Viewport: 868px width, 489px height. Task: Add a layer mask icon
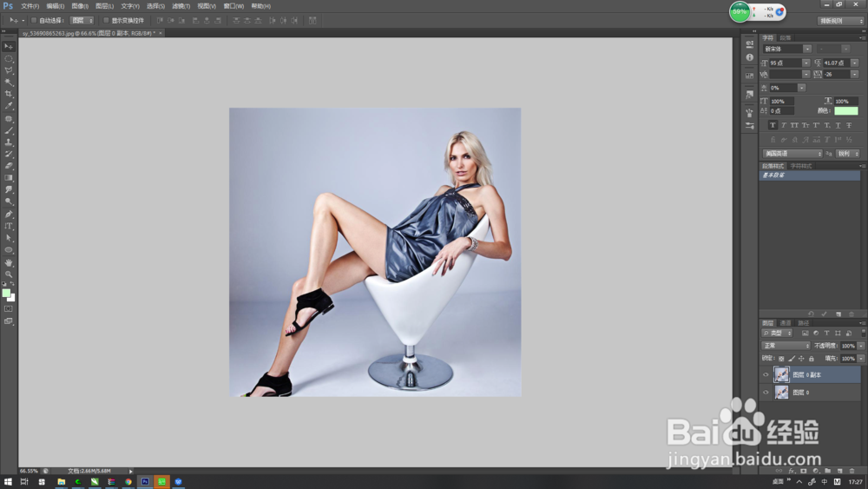tap(803, 471)
